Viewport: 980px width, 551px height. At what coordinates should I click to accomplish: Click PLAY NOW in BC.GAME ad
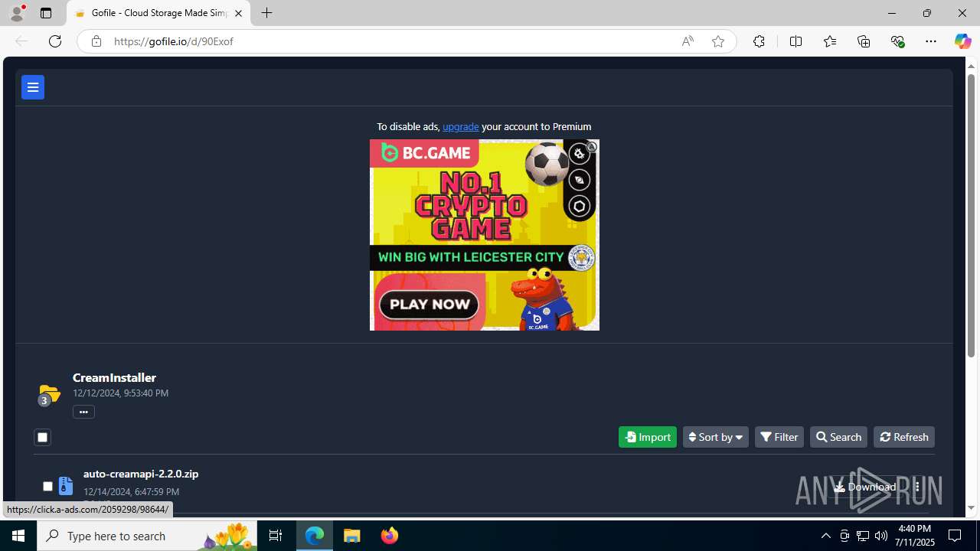coord(429,305)
